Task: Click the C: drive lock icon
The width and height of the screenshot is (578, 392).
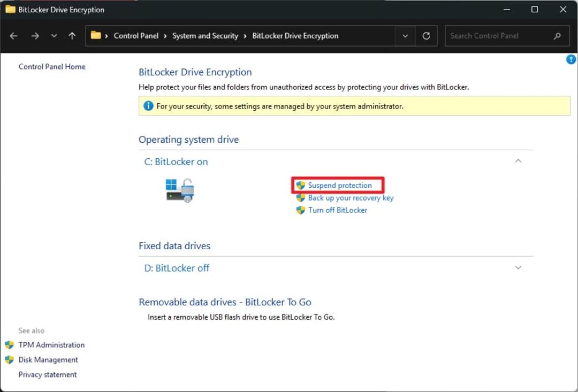Action: click(180, 190)
